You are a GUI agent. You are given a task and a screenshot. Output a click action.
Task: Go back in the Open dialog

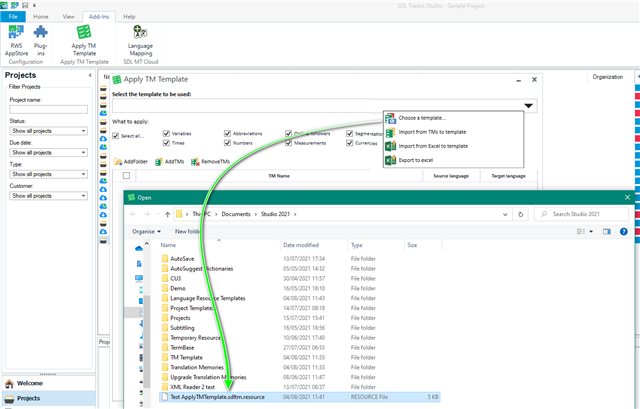pos(133,214)
